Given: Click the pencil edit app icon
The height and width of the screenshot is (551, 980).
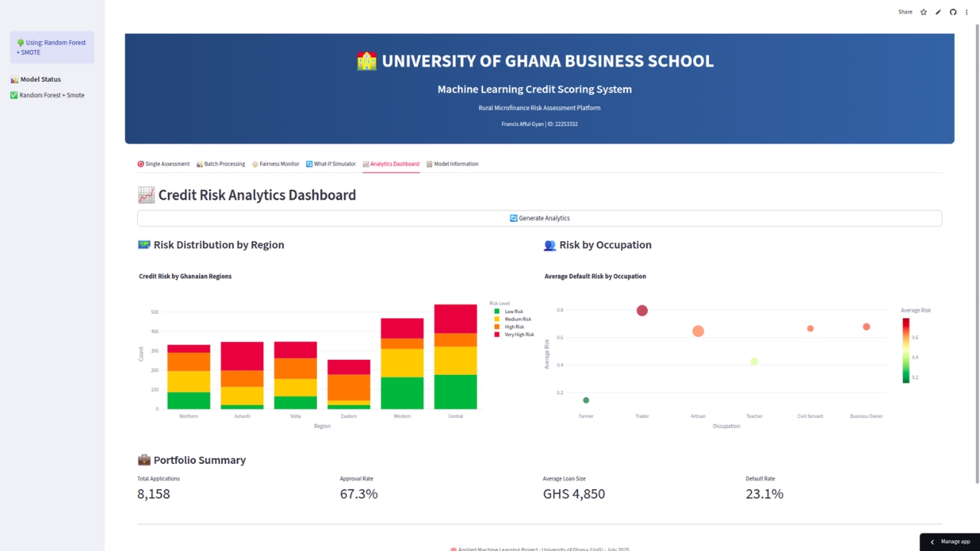Looking at the screenshot, I should (938, 12).
